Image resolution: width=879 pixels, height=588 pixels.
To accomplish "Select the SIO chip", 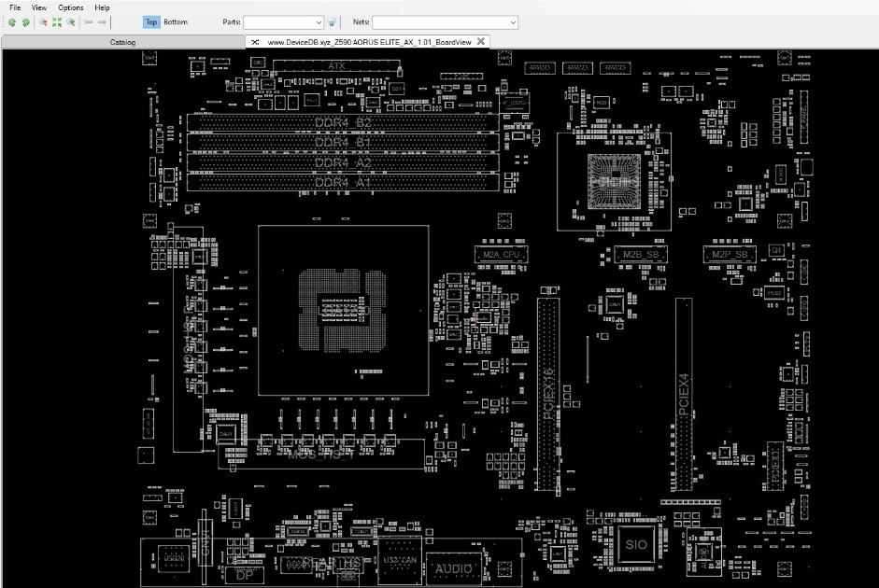I will point(636,544).
